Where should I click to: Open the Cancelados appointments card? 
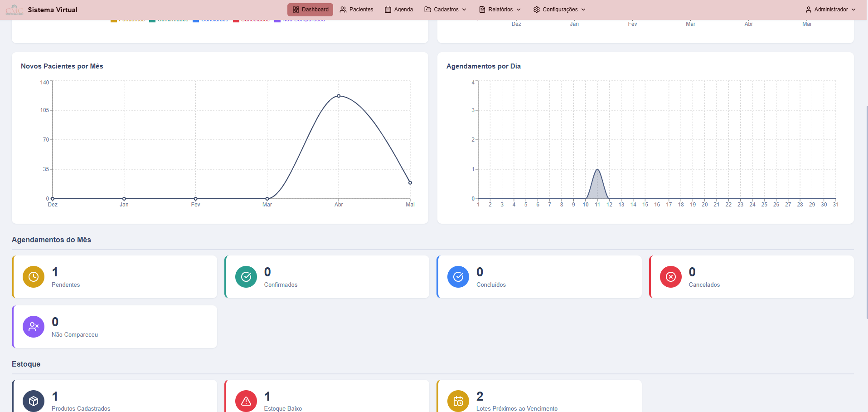(752, 277)
